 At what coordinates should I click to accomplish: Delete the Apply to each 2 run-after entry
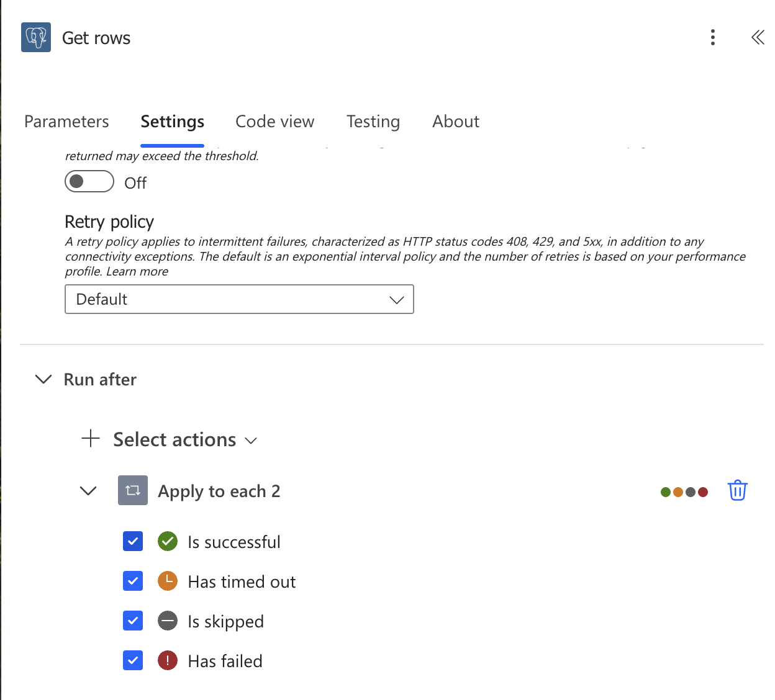738,490
